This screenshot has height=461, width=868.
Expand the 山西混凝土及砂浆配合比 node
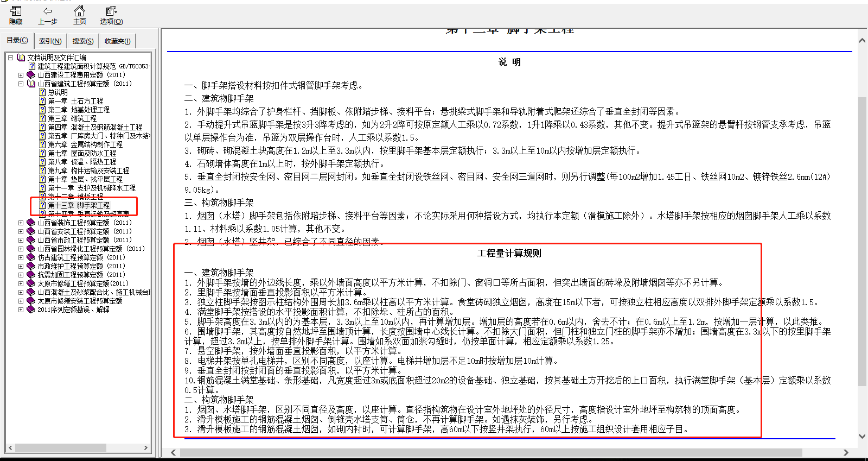21,292
